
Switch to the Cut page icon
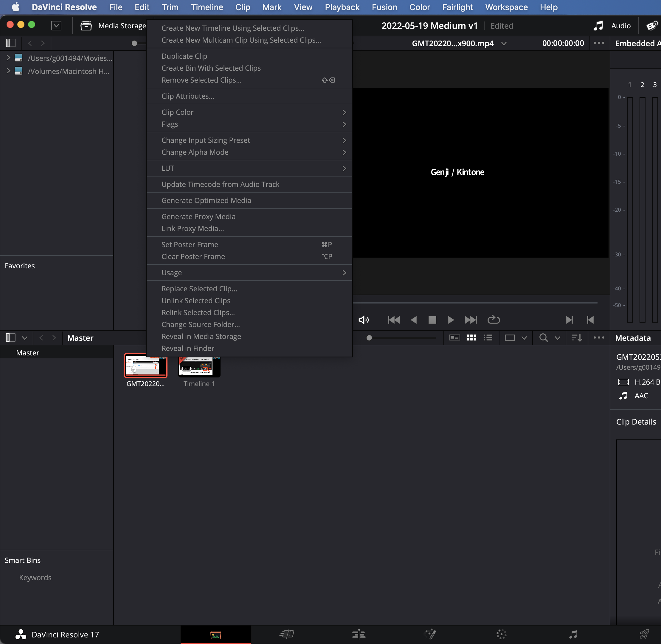point(287,634)
